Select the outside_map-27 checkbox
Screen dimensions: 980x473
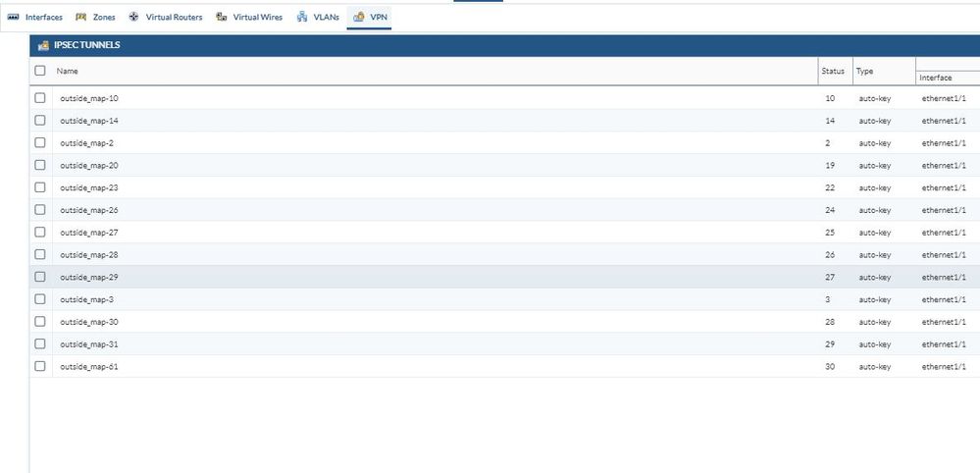40,232
